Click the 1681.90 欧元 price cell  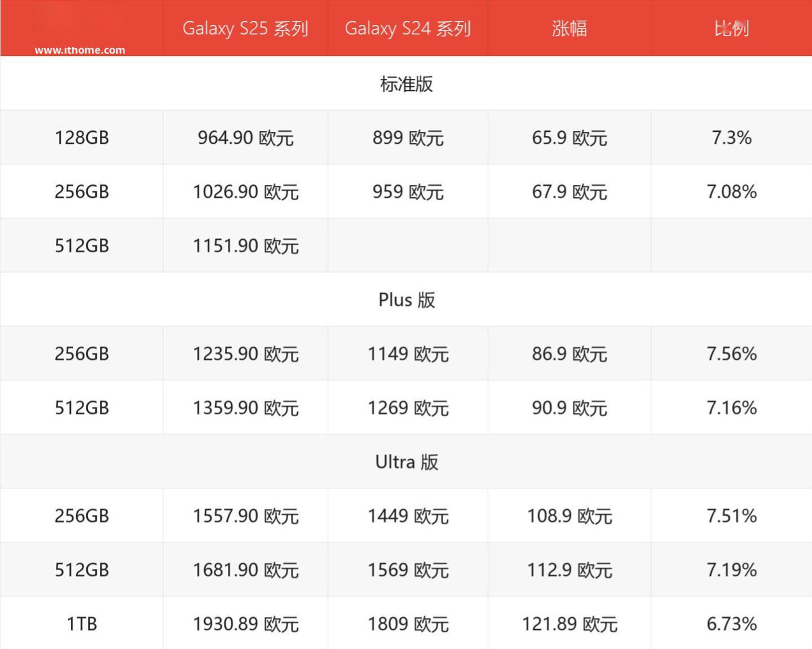coord(245,569)
